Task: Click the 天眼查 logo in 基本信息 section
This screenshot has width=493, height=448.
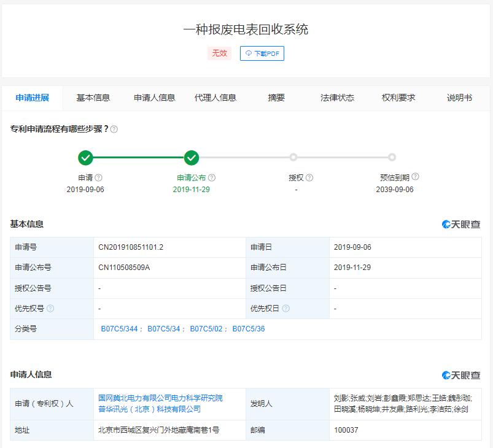Action: 461,225
